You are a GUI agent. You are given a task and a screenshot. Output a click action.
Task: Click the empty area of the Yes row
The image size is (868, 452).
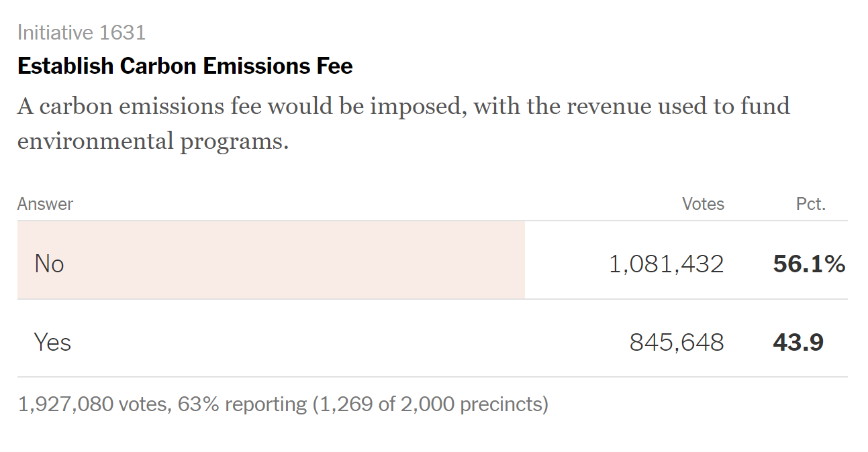pyautogui.click(x=336, y=339)
